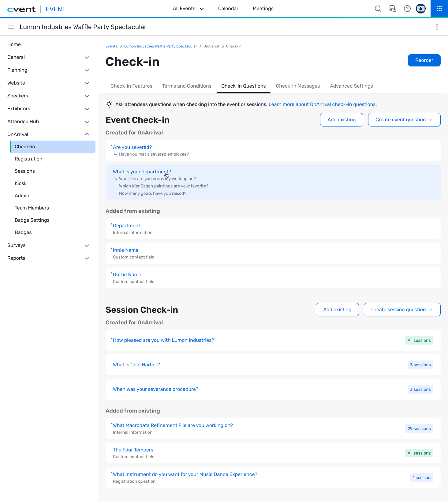Screen dimensions: 448x502
Task: Open the user profile avatar
Action: point(421,9)
